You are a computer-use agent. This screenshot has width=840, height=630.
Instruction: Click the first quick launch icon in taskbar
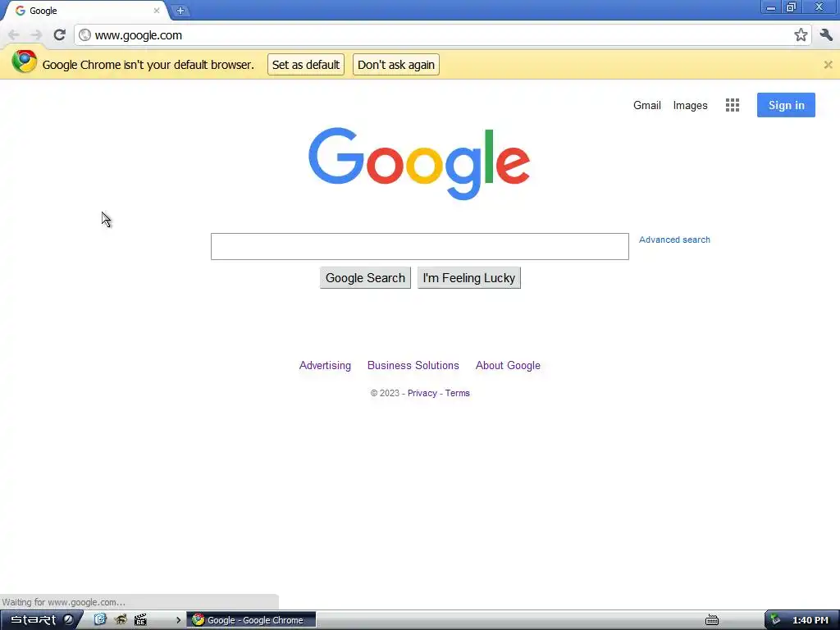pos(100,620)
